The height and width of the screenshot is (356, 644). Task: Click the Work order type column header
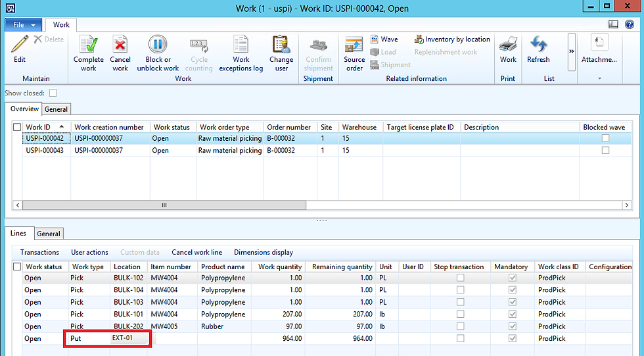point(229,127)
